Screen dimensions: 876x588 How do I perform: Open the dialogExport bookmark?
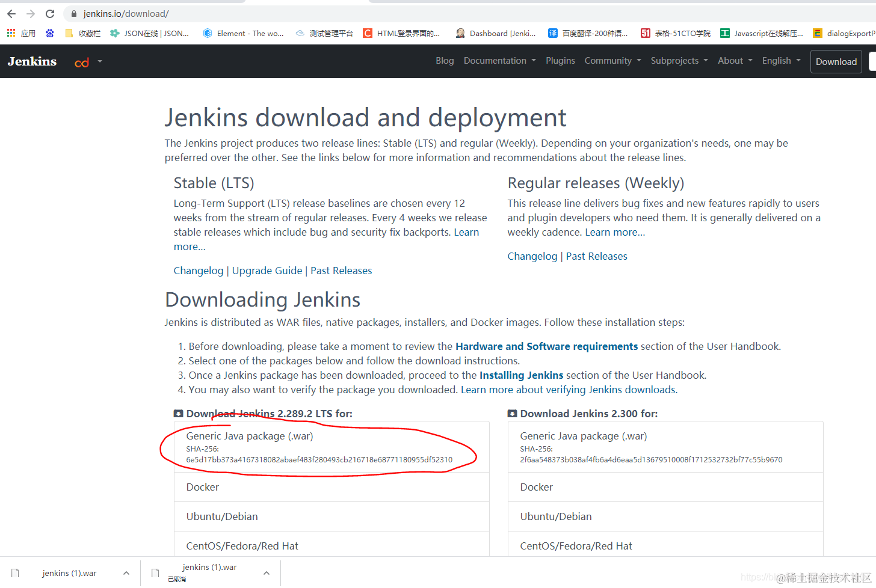coord(844,33)
